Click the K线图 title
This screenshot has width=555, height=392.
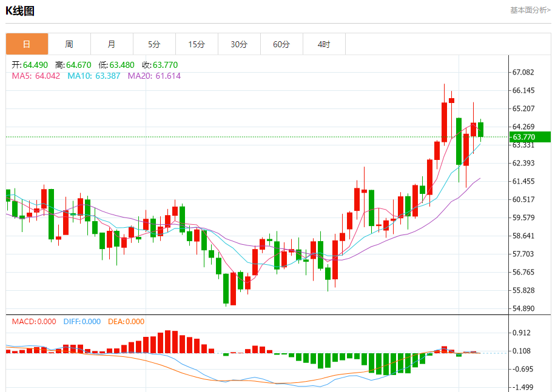click(x=20, y=11)
